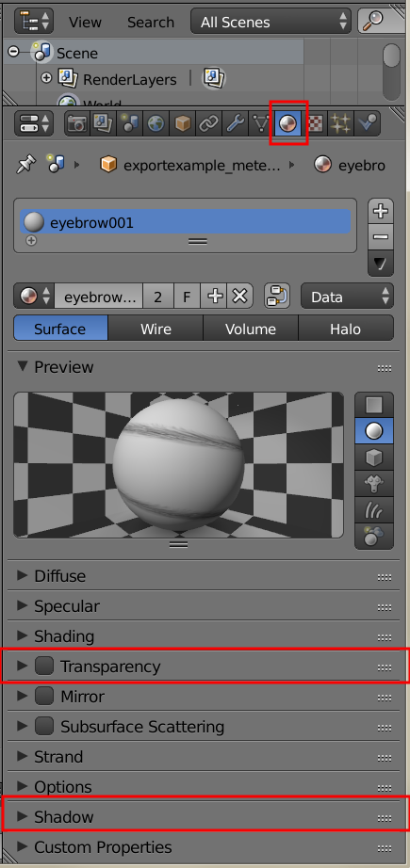Open Texture properties checkerboard tab
The height and width of the screenshot is (868, 410).
[x=315, y=123]
